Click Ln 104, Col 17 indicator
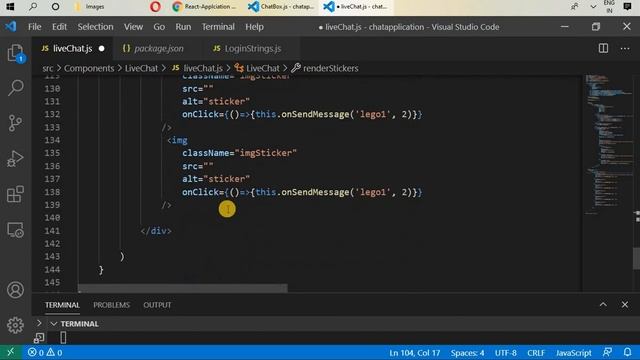Viewport: 640px width, 360px height. 414,353
